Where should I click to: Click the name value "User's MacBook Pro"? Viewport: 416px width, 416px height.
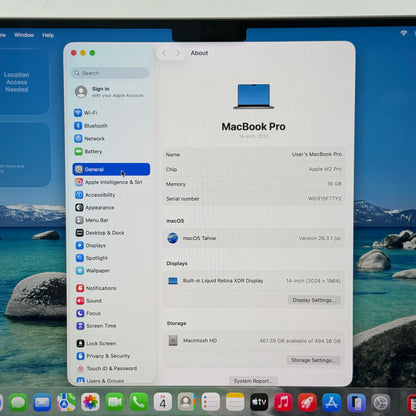[317, 154]
